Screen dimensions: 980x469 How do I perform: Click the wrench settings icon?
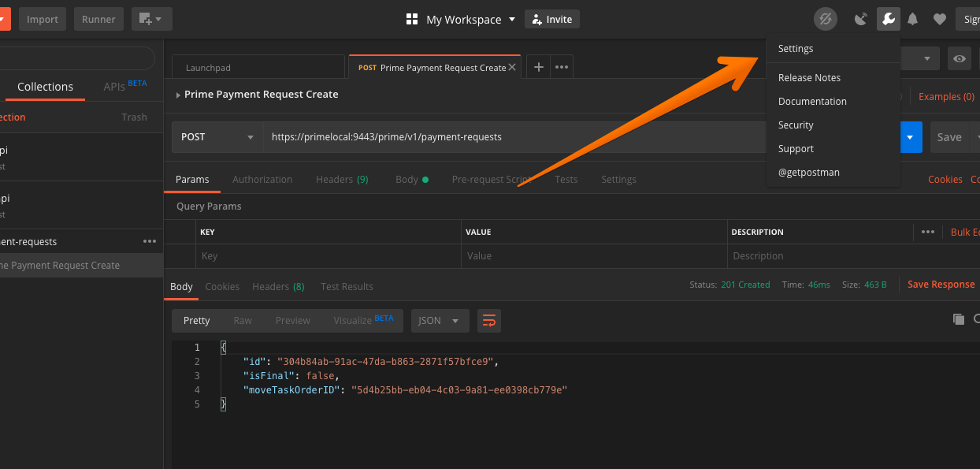point(888,19)
